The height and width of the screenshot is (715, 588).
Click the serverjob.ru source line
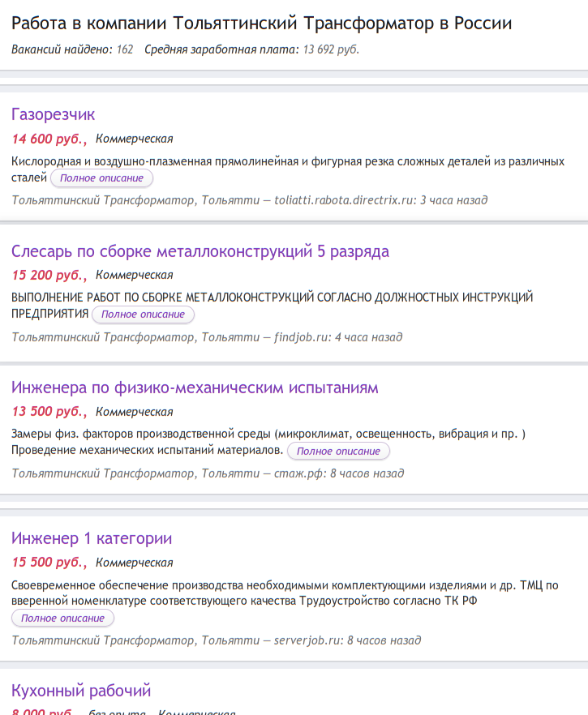(217, 640)
